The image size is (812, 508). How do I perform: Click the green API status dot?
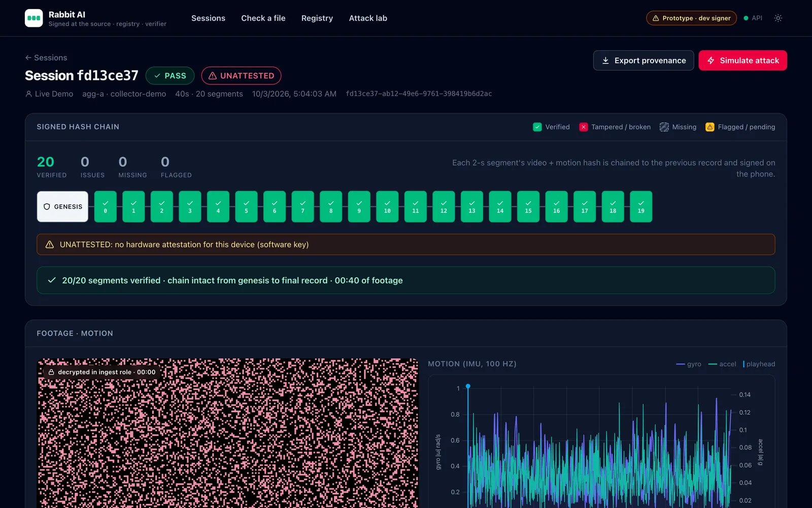tap(746, 18)
